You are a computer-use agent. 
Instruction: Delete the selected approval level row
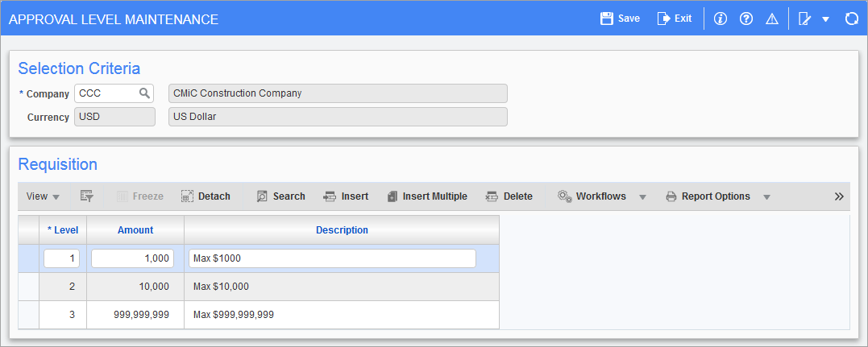click(x=509, y=196)
